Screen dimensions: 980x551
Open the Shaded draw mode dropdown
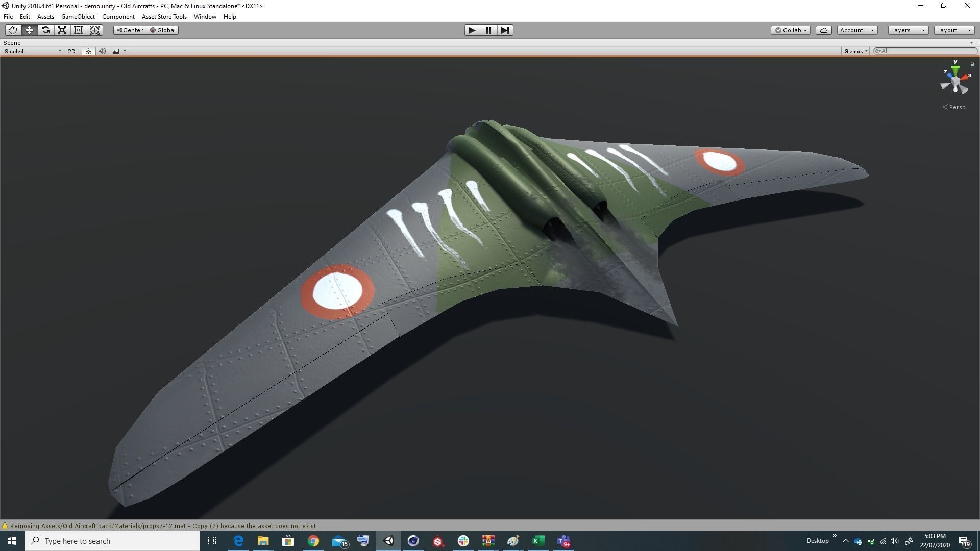pos(33,51)
